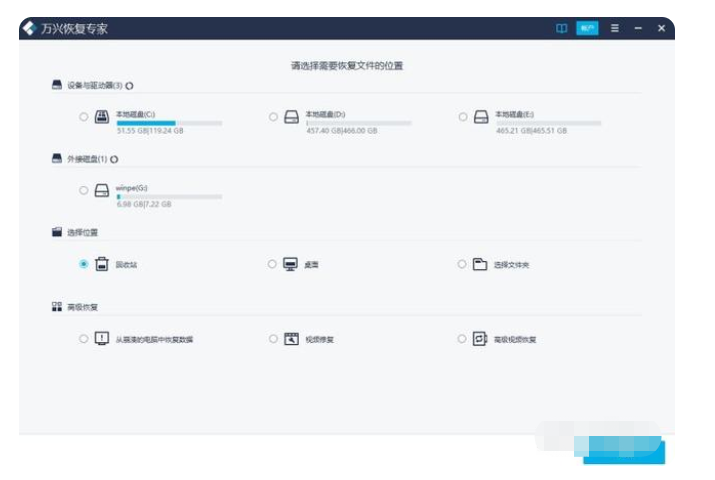Refresh the devices and drives list
This screenshot has width=715, height=480.
(x=130, y=86)
